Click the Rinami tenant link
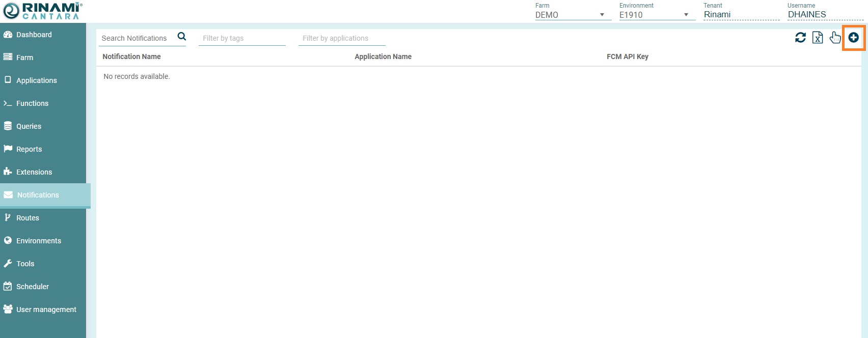Screen dimensions: 868x338 coord(717,15)
